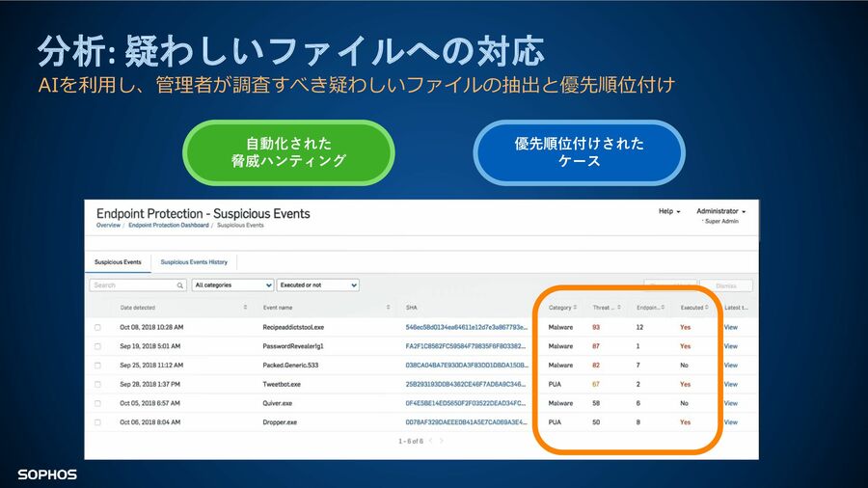This screenshot has width=868, height=488.
Task: Open the Help menu
Action: click(x=669, y=211)
